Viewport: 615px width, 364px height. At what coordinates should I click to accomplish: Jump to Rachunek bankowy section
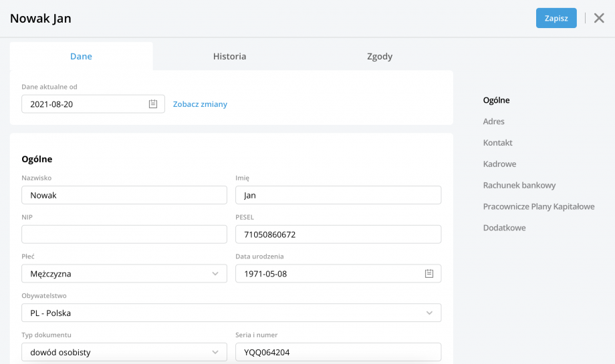pos(519,186)
